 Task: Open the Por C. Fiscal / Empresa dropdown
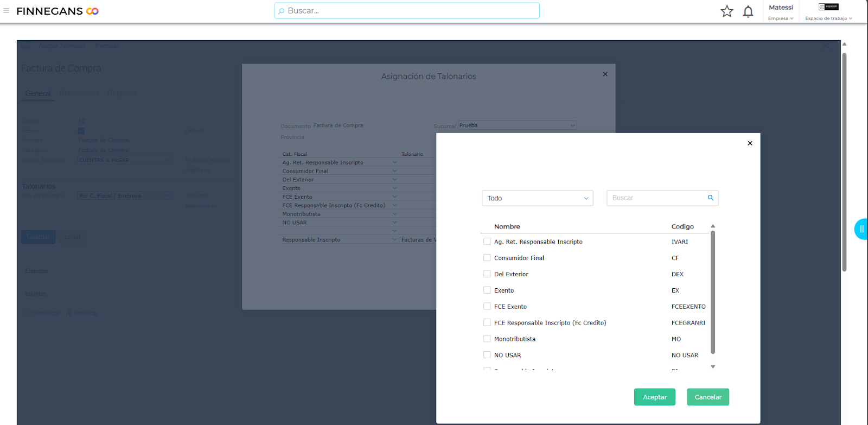(x=125, y=196)
